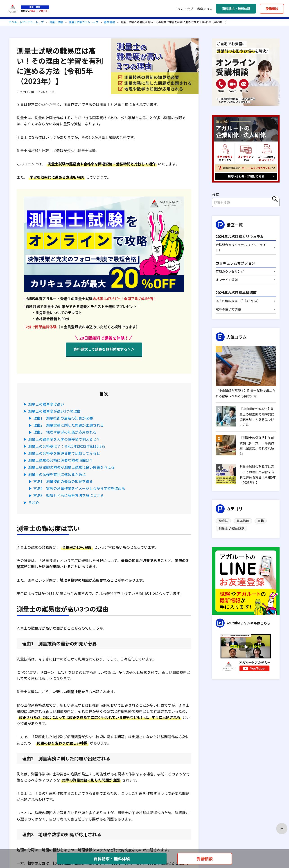Jump to 方法3 知識とともに解答方法を身につける
Screen dimensions: 289x868
(68, 495)
